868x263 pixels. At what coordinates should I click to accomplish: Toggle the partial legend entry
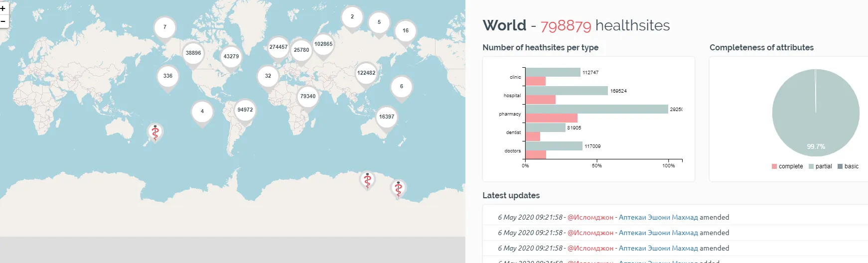(x=820, y=166)
